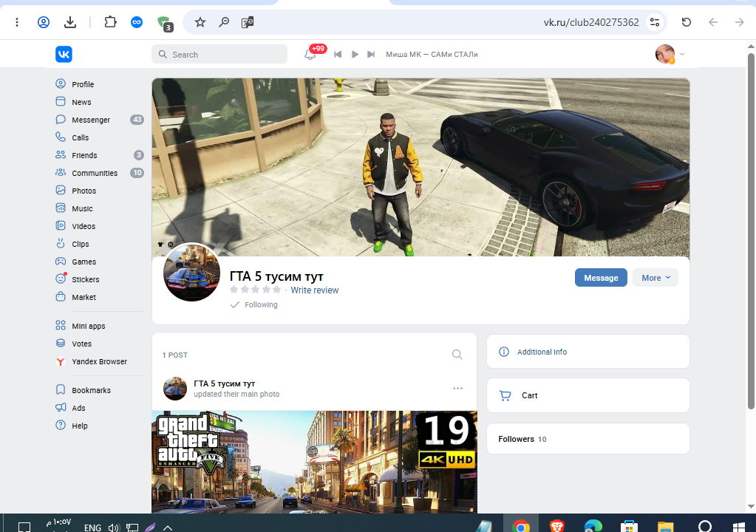Click the Bookmarks icon
The width and height of the screenshot is (756, 532).
click(61, 389)
